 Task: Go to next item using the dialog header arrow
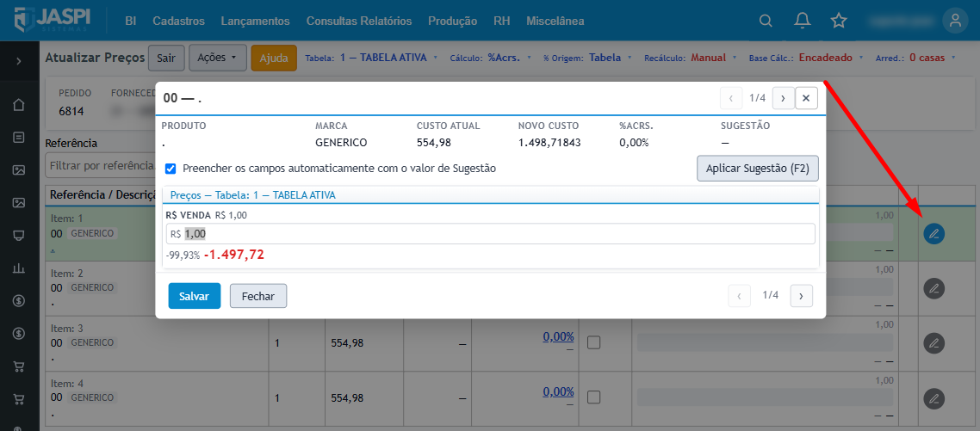pos(783,98)
